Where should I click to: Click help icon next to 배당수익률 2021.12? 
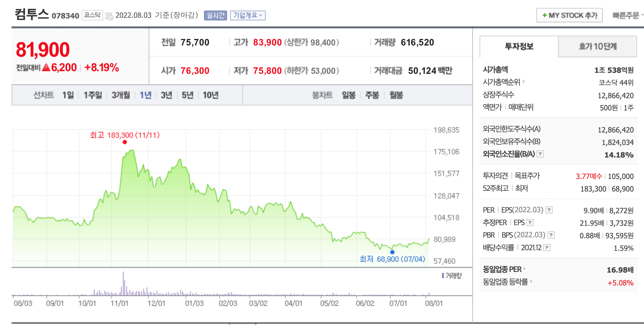[x=547, y=248]
